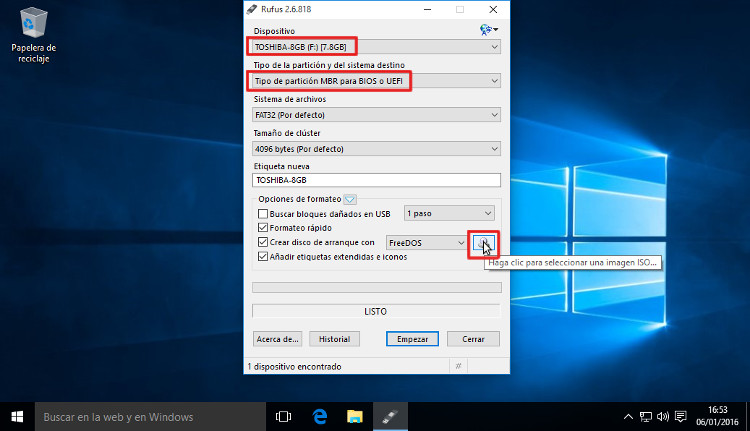Open the '1 paso' passes dropdown
Viewport: 750px width, 431px height.
pos(449,213)
